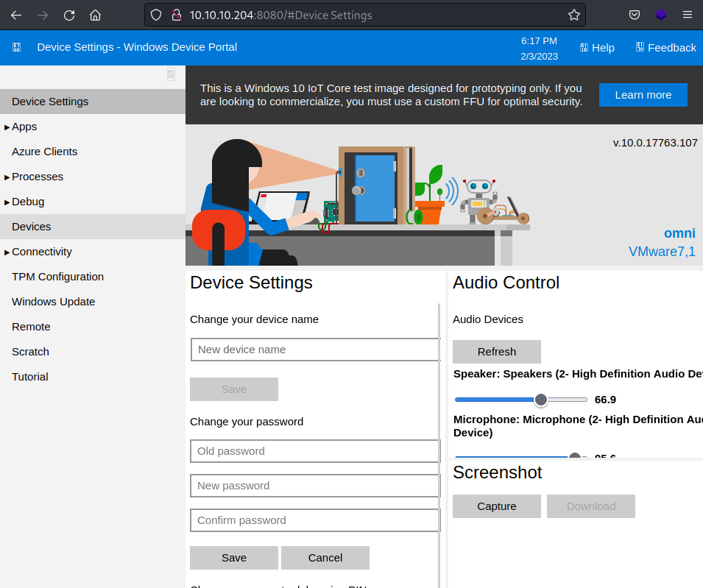This screenshot has height=588, width=703.
Task: Open the Devices page
Action: (93, 227)
